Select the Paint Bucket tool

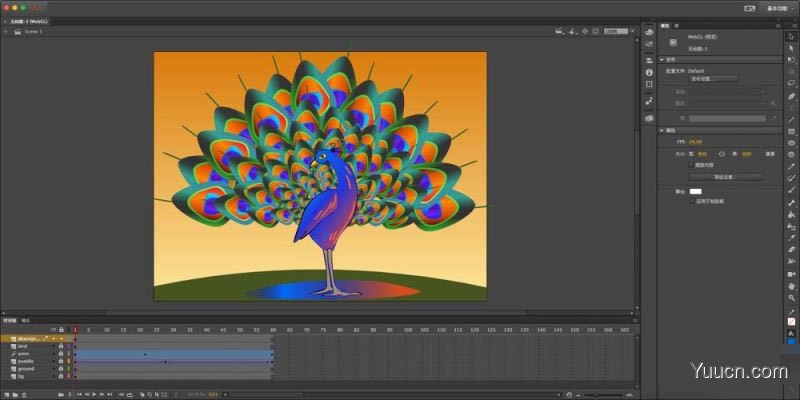[791, 214]
